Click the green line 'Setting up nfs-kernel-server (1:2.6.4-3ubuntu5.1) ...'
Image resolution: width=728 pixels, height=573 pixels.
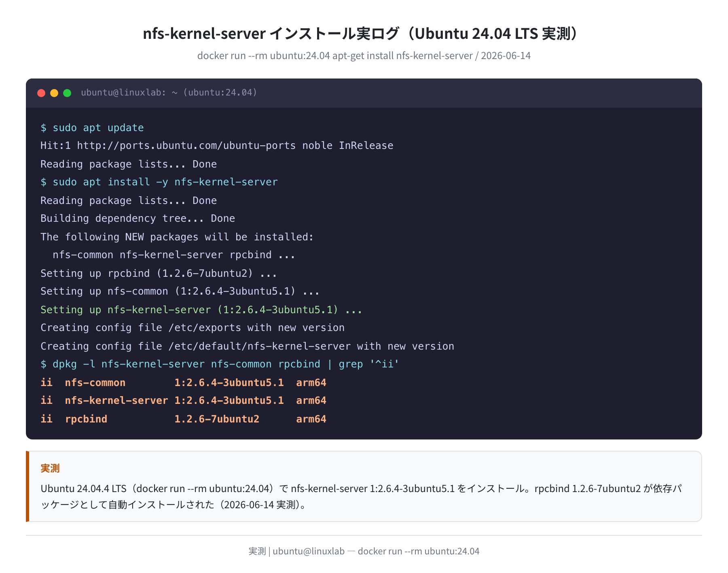click(201, 310)
